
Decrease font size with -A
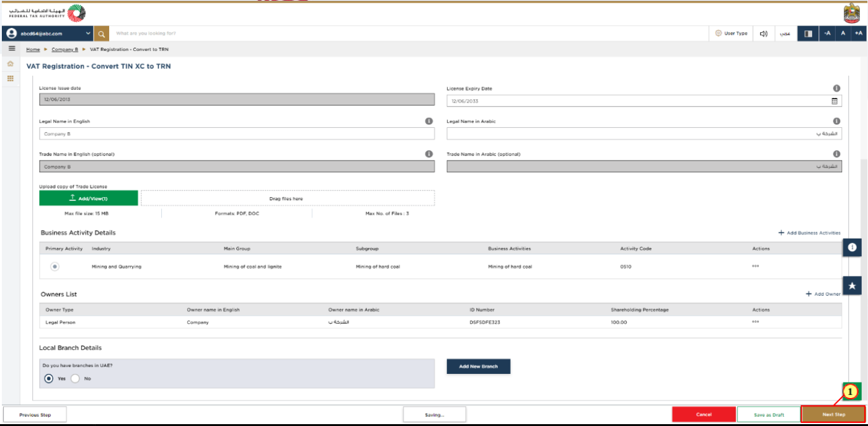coord(827,33)
